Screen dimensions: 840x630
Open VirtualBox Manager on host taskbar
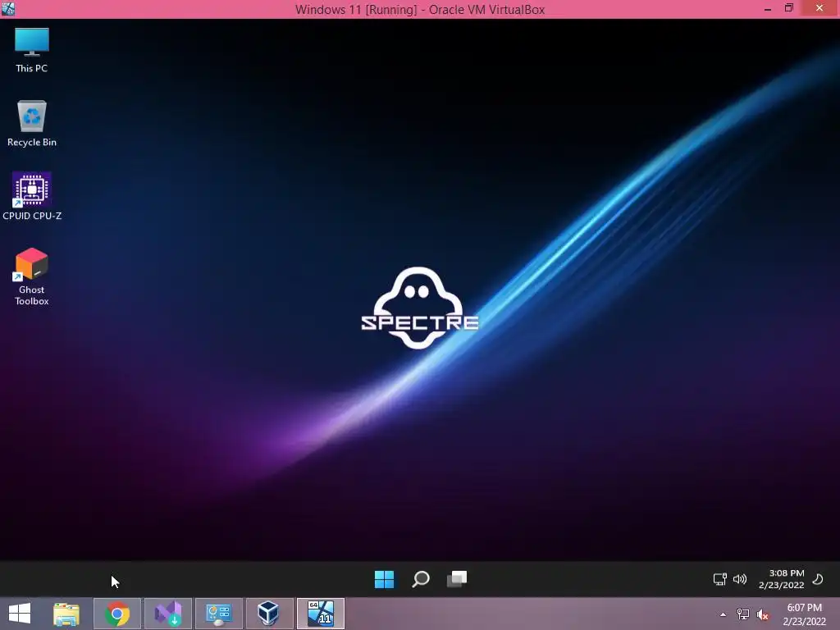point(269,614)
